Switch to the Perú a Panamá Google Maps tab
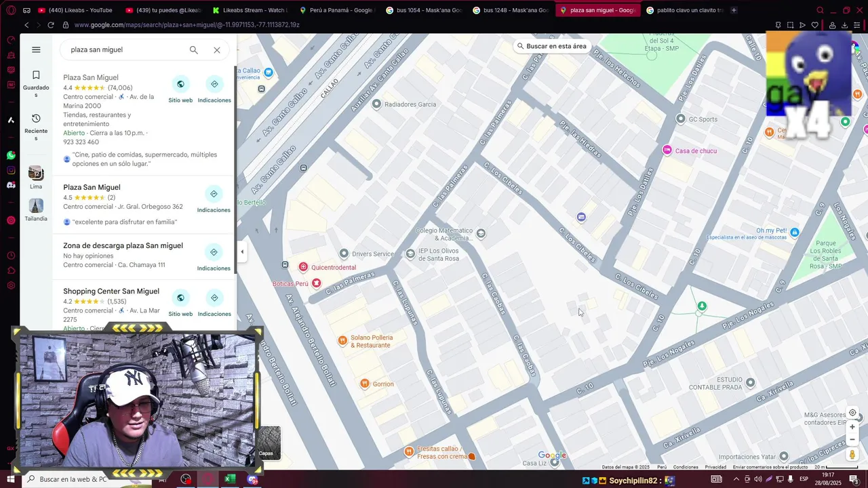 click(336, 10)
